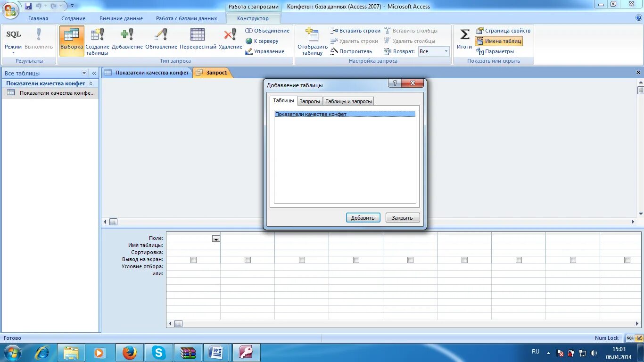Image resolution: width=644 pixels, height=362 pixels.
Task: Launch Firefox from the taskbar
Action: (129, 353)
